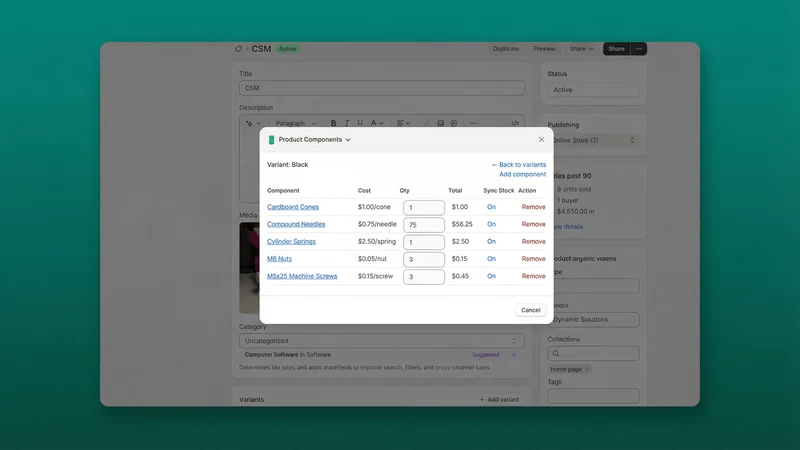This screenshot has height=450, width=800.
Task: Open the Cardboard Cones component link
Action: 293,207
